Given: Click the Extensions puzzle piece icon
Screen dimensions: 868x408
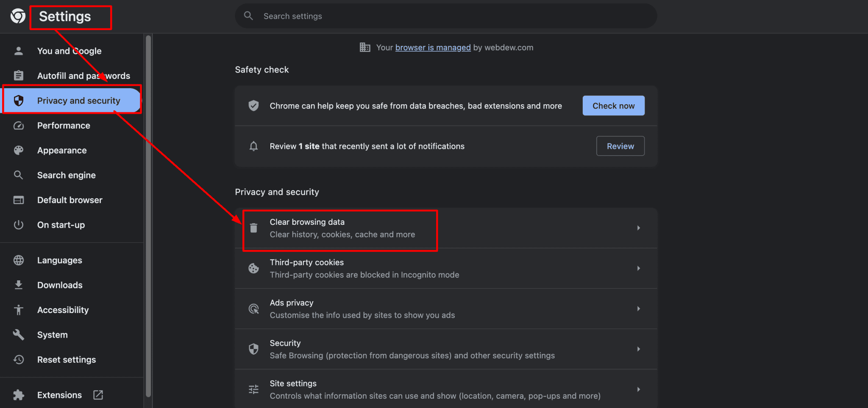Looking at the screenshot, I should (x=19, y=395).
